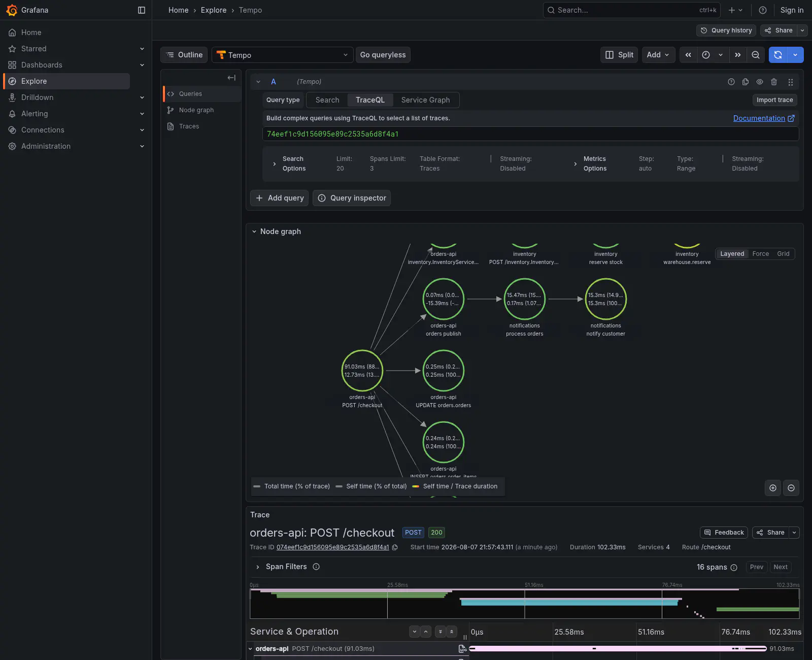Expand Span Filters
Image resolution: width=812 pixels, height=660 pixels.
[x=258, y=567]
